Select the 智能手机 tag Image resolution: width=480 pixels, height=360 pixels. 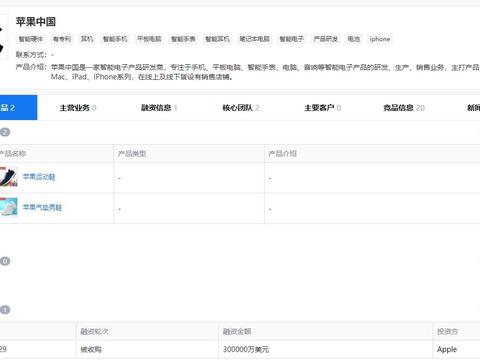pos(115,39)
